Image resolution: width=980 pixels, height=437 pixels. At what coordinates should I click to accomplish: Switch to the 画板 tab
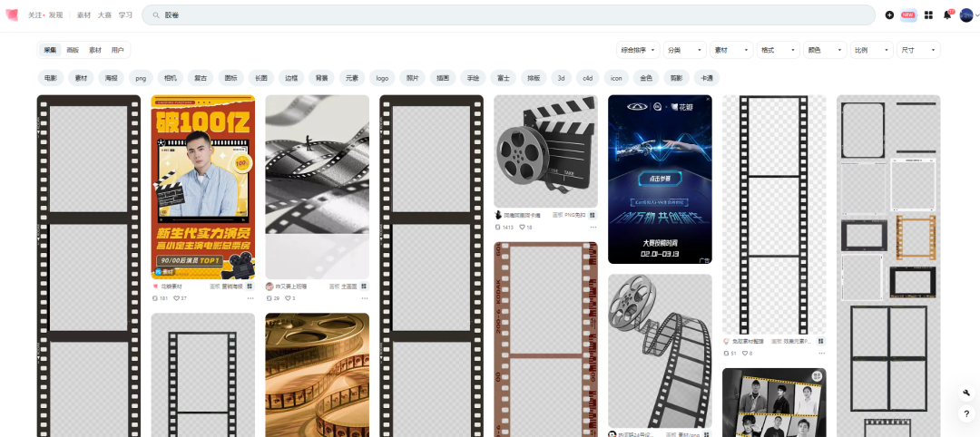point(73,50)
